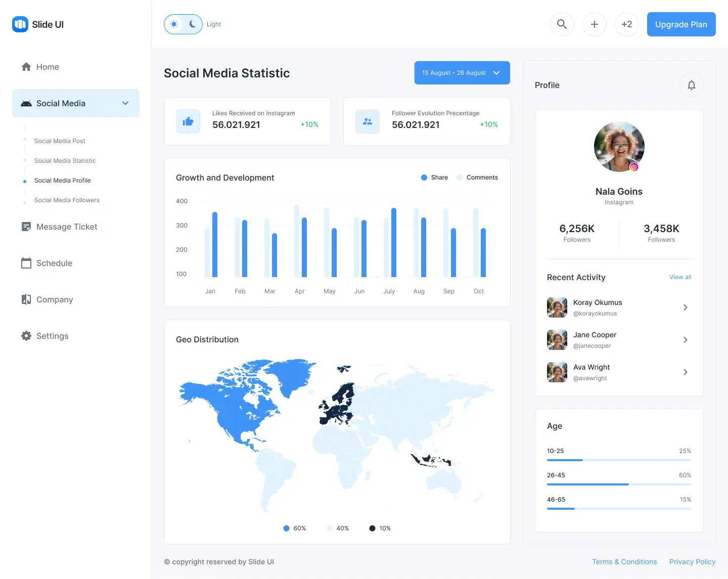Toggle the Share series in chart legend
The width and height of the screenshot is (728, 579).
click(434, 177)
